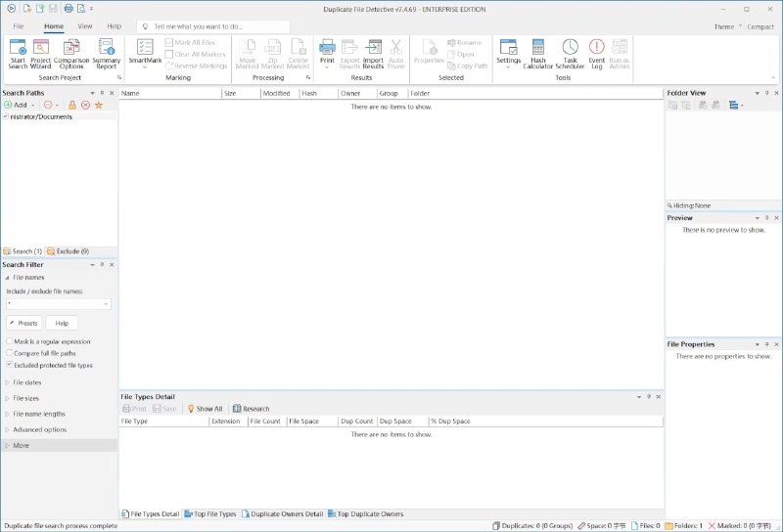The height and width of the screenshot is (532, 783).
Task: Click Show All in File Types Detail
Action: tap(206, 409)
